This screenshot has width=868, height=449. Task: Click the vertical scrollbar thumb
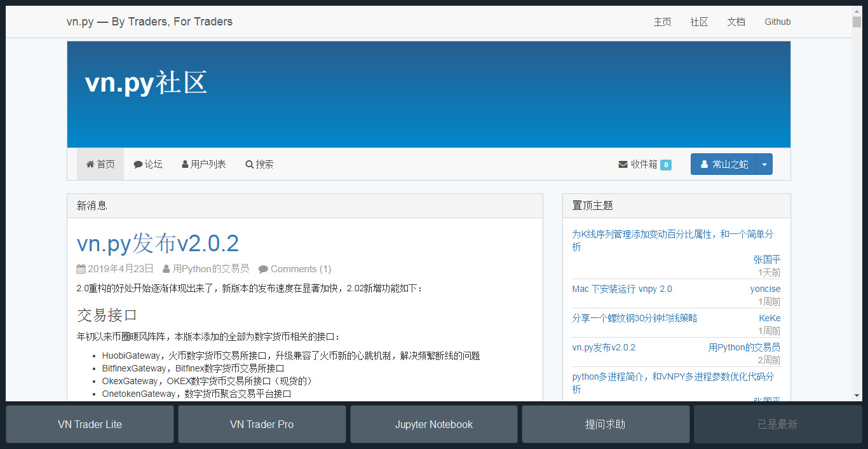click(857, 22)
